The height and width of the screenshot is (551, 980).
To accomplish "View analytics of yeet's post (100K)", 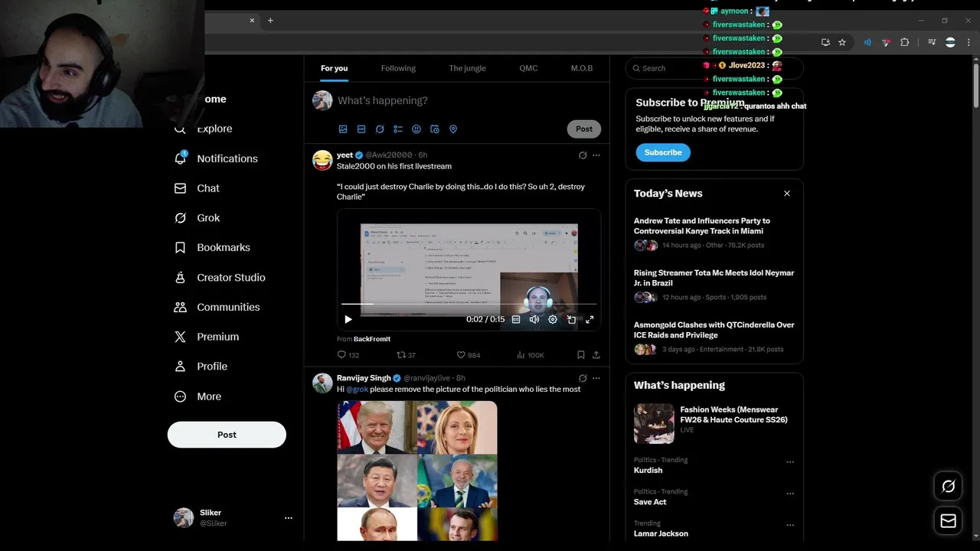I will 531,355.
